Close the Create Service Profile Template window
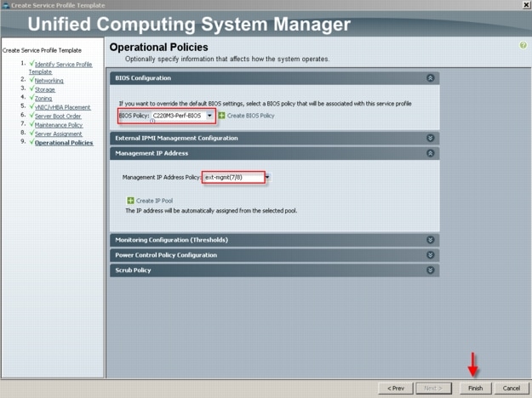 pos(525,4)
